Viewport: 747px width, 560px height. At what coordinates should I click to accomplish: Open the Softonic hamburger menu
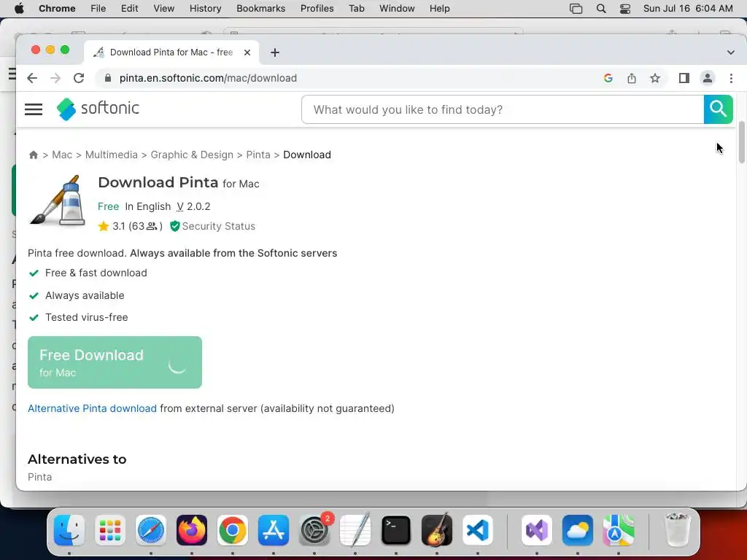(x=34, y=109)
